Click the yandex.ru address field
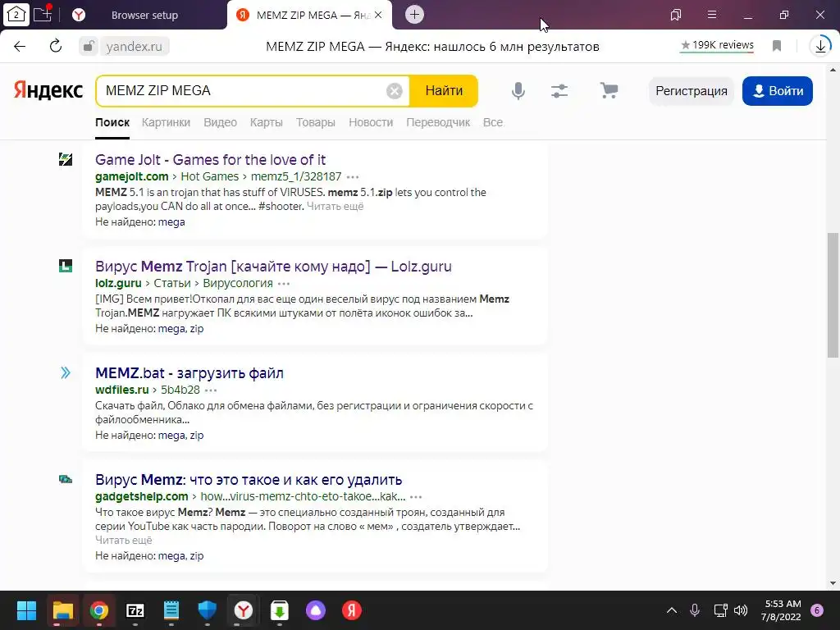Screen dimensions: 840x630 134,47
